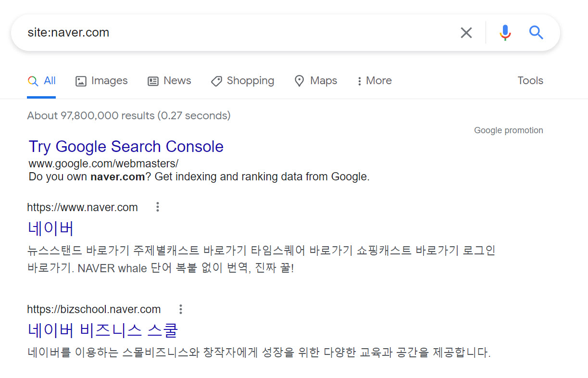Open the 네이버 비즈니스 스쿨 link
588x378 pixels.
[x=104, y=330]
